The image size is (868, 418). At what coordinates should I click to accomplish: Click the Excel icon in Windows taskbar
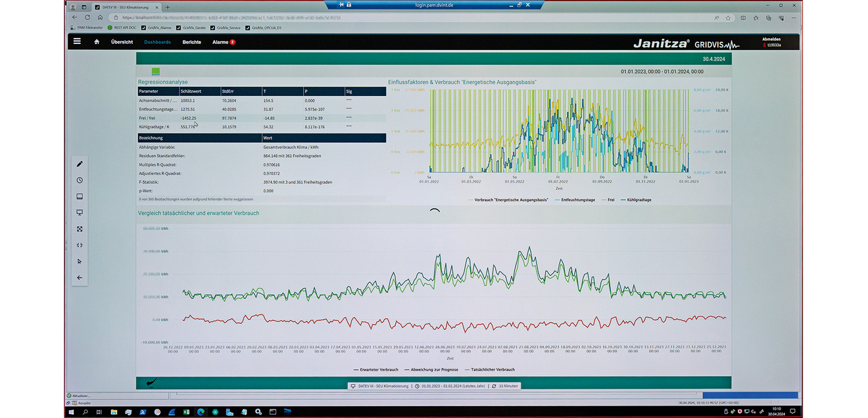(186, 412)
